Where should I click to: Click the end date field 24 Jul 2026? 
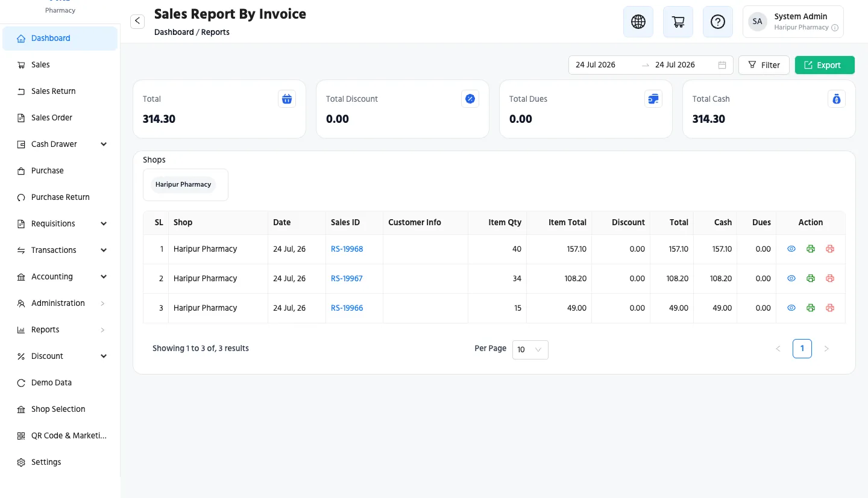click(x=685, y=65)
